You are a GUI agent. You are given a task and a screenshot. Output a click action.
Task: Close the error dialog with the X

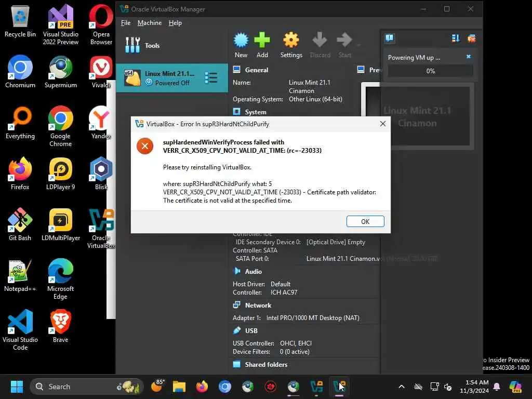[383, 124]
